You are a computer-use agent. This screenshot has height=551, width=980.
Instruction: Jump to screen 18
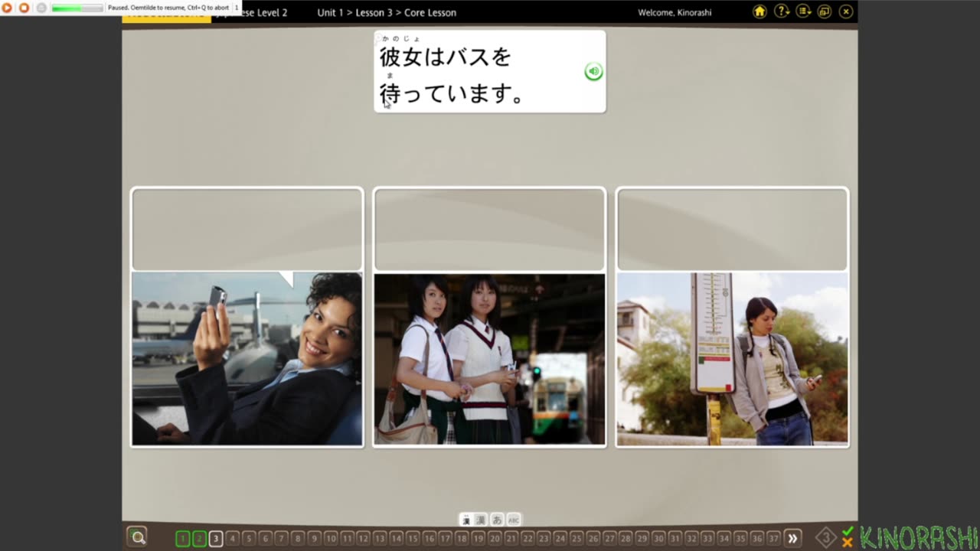click(x=462, y=538)
